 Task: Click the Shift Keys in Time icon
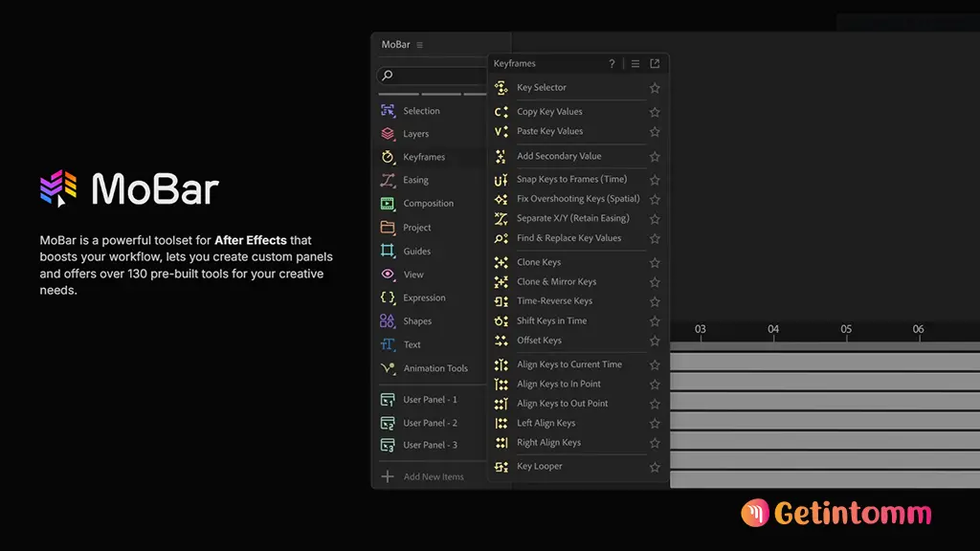click(501, 321)
